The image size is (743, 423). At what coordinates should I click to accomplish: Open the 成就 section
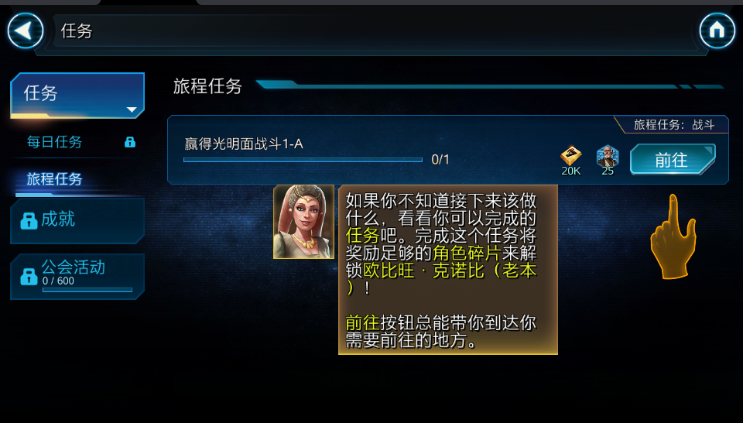tap(77, 221)
